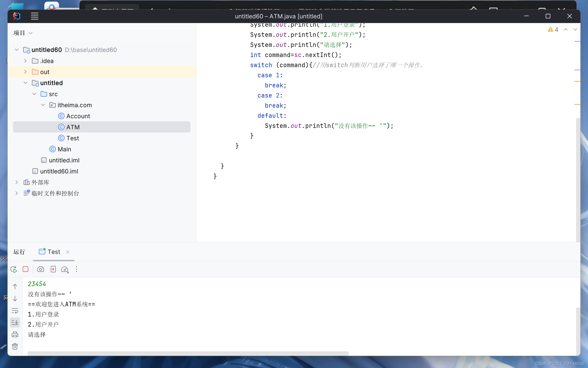
Task: Go up the stack trace arrow
Action: coord(15,287)
